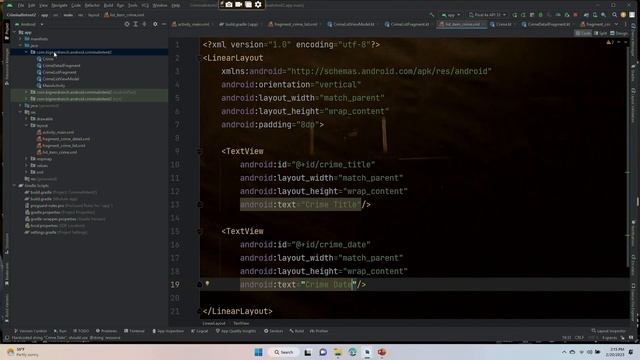Switch to CrimeListViewModel.kt editor tab
640x360 pixels.
point(351,24)
